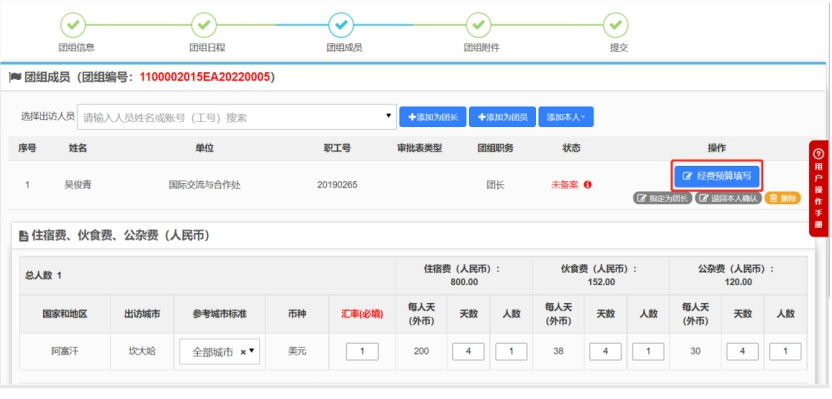Image resolution: width=832 pixels, height=399 pixels.
Task: Click the 团组信息 step checkmark circle
Action: click(x=73, y=25)
